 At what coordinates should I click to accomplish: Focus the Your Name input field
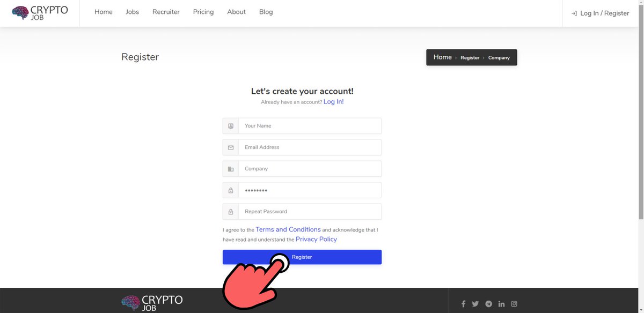[310, 126]
